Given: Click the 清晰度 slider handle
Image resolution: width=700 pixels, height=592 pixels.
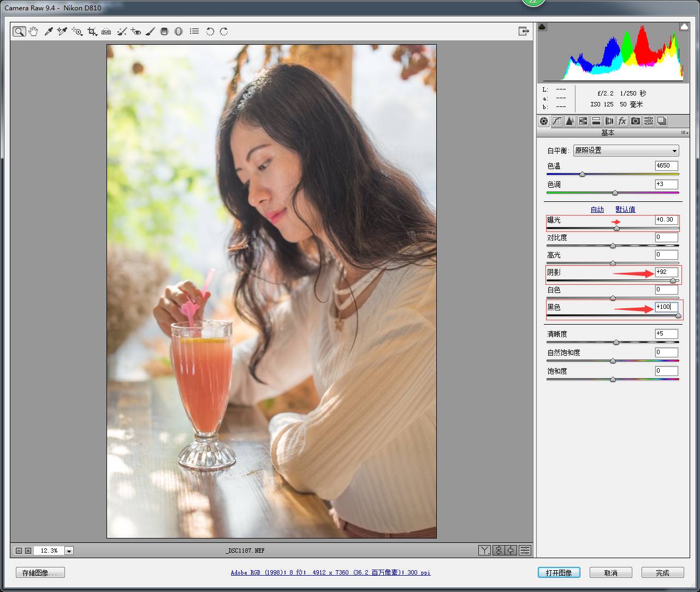Looking at the screenshot, I should coord(616,343).
